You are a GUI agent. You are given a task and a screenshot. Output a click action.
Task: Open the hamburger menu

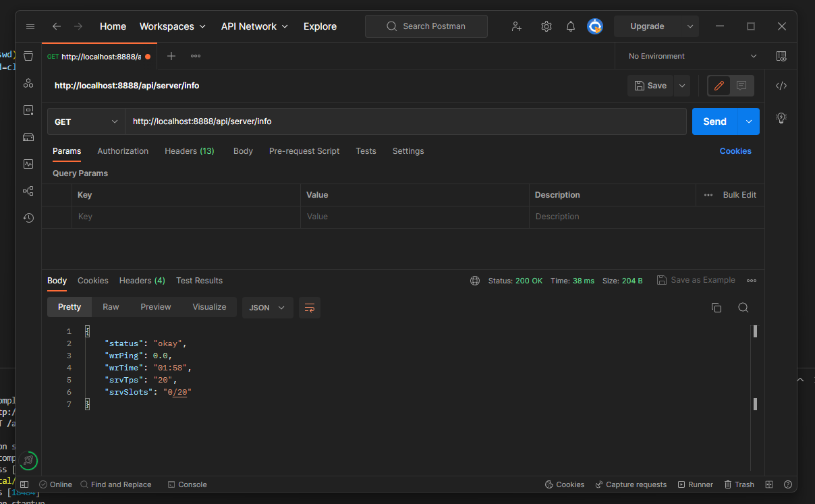(30, 26)
